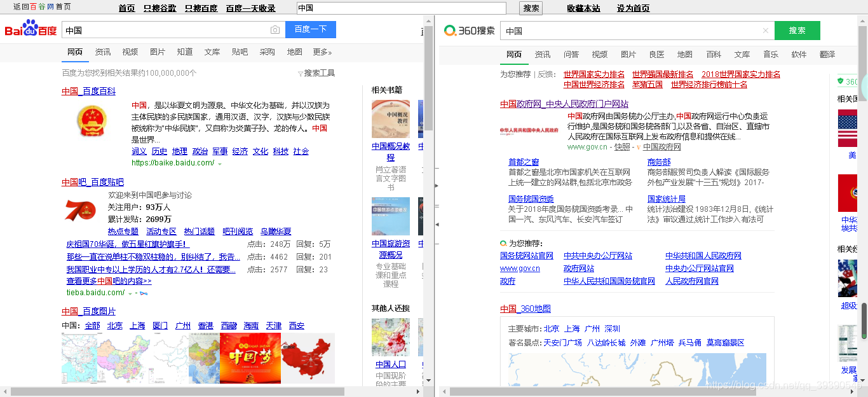Click 设为首页 in the top bar
The image size is (868, 397).
(x=634, y=8)
